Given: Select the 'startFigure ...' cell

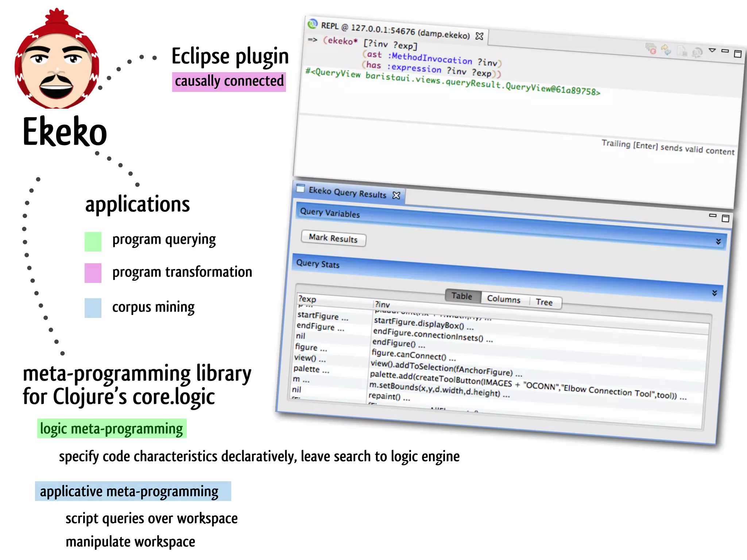Looking at the screenshot, I should (323, 316).
